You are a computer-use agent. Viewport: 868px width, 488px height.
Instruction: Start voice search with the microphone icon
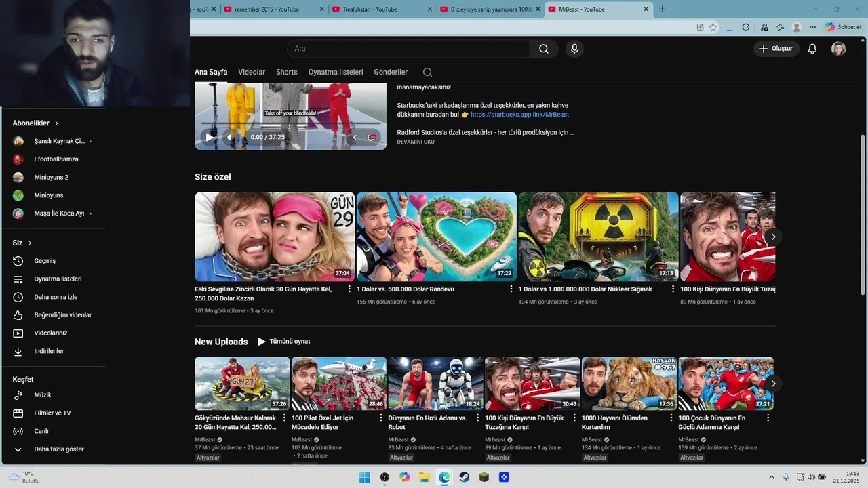[x=574, y=49]
